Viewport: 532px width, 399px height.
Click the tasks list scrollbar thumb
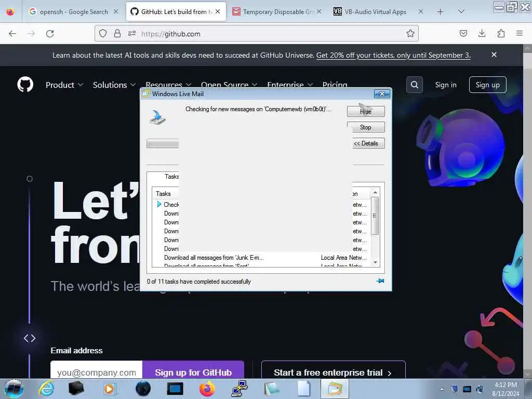(x=375, y=216)
